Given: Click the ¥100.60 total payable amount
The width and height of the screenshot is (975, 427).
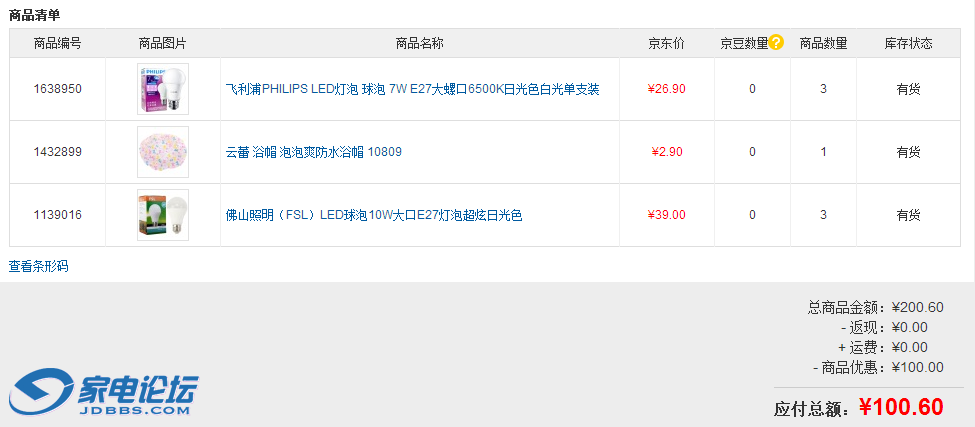Looking at the screenshot, I should [x=902, y=407].
